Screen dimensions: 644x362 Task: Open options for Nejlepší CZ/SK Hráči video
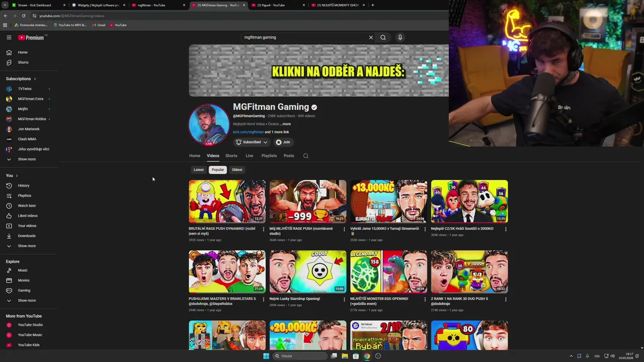506,229
